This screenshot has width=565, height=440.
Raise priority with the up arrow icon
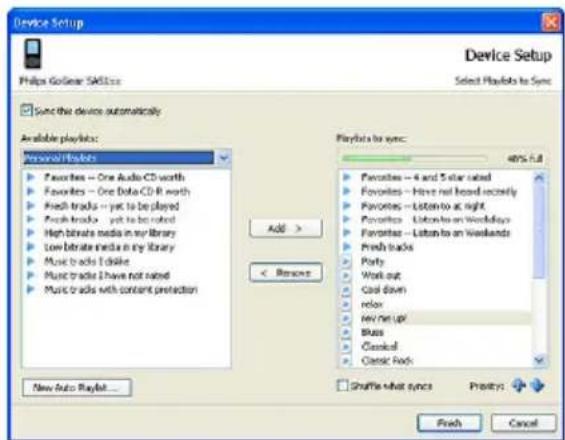pos(519,385)
